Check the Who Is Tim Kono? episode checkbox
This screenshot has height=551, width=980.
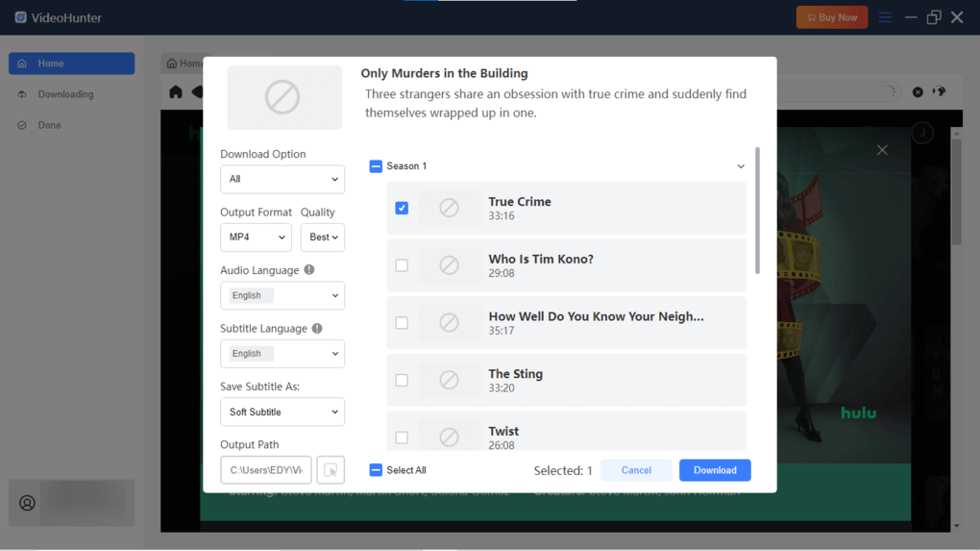[x=402, y=265]
